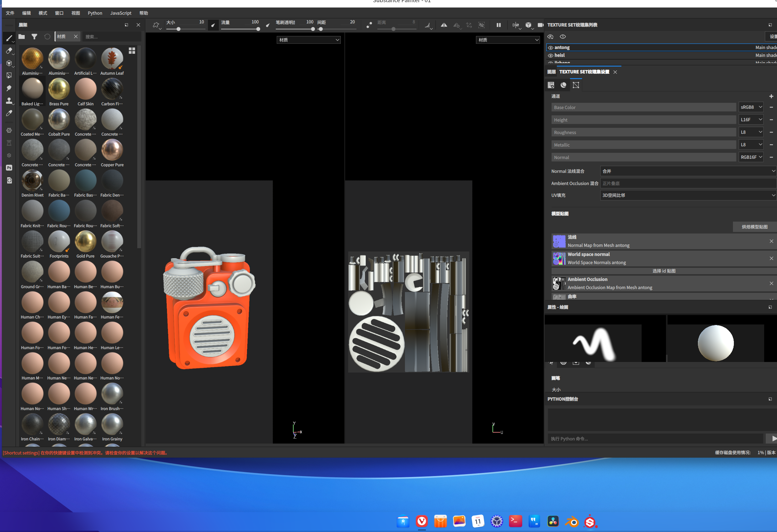Switch to the 图层 tab

point(551,72)
